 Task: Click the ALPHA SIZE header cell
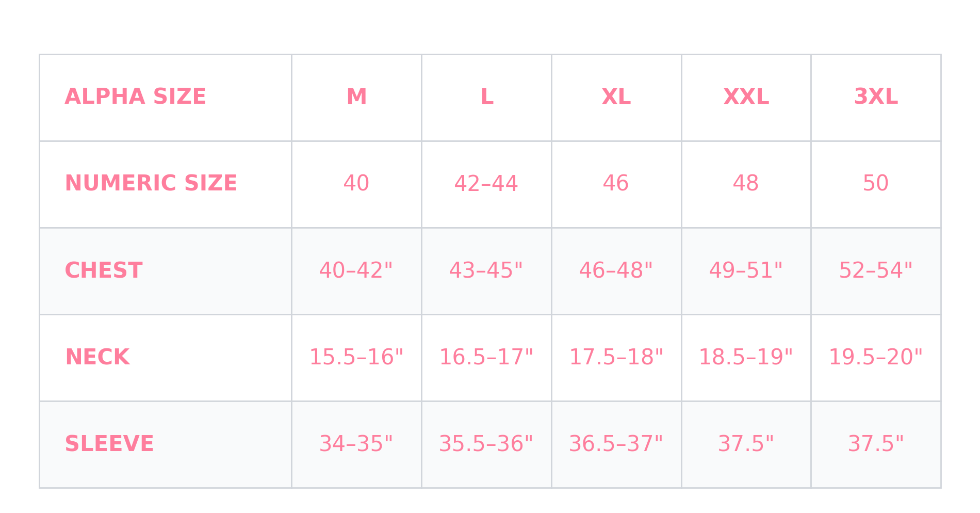(x=135, y=97)
